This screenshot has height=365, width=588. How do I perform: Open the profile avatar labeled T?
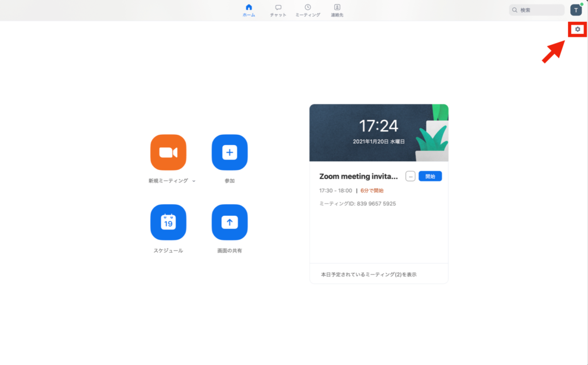click(x=575, y=10)
